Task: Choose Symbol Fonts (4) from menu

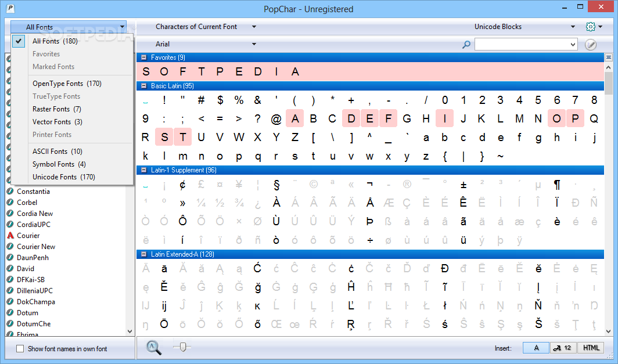Action: (x=73, y=164)
